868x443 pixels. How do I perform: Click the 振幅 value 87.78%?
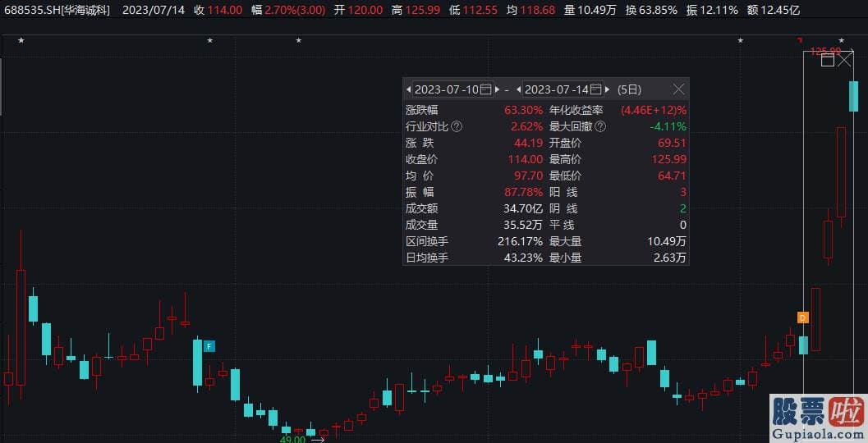(523, 192)
